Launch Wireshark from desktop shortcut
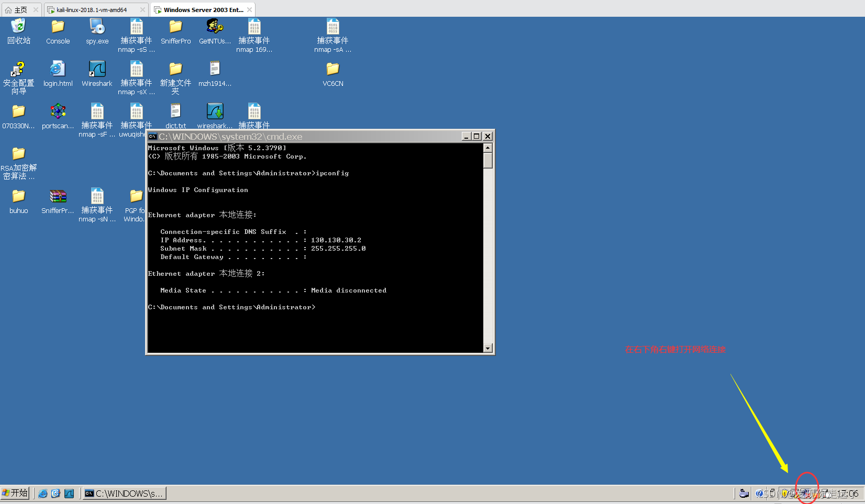Image resolution: width=865 pixels, height=504 pixels. (x=97, y=74)
